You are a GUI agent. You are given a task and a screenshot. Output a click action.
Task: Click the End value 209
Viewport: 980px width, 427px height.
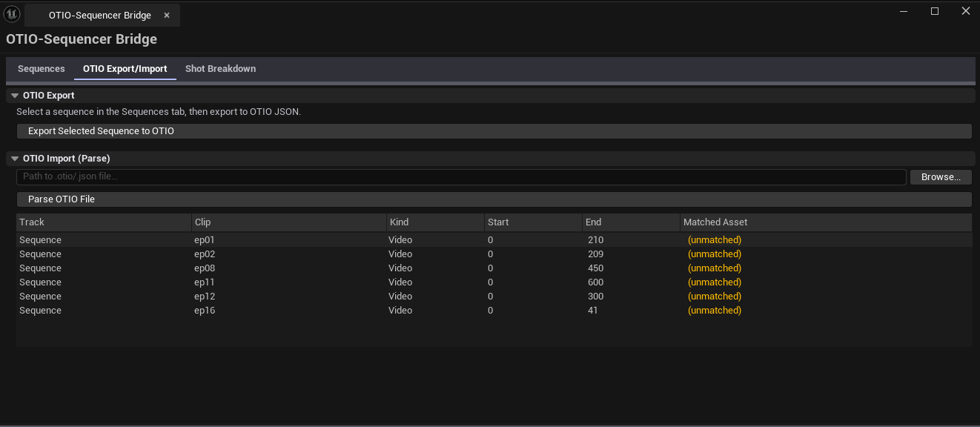[x=595, y=254]
